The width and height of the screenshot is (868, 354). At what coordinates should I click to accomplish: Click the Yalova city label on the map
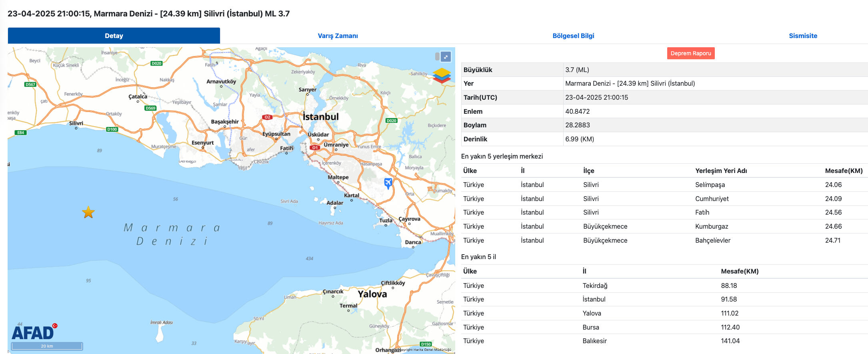pos(372,294)
